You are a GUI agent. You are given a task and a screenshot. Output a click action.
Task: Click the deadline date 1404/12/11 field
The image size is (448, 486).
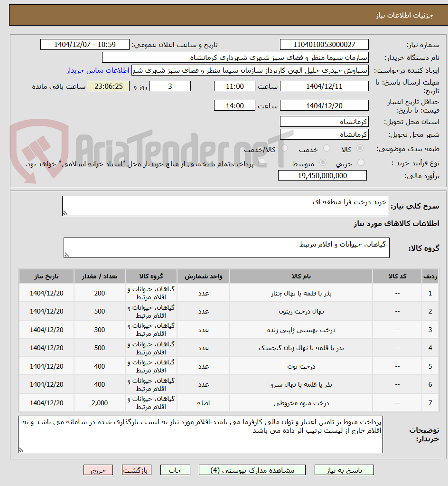(x=324, y=86)
